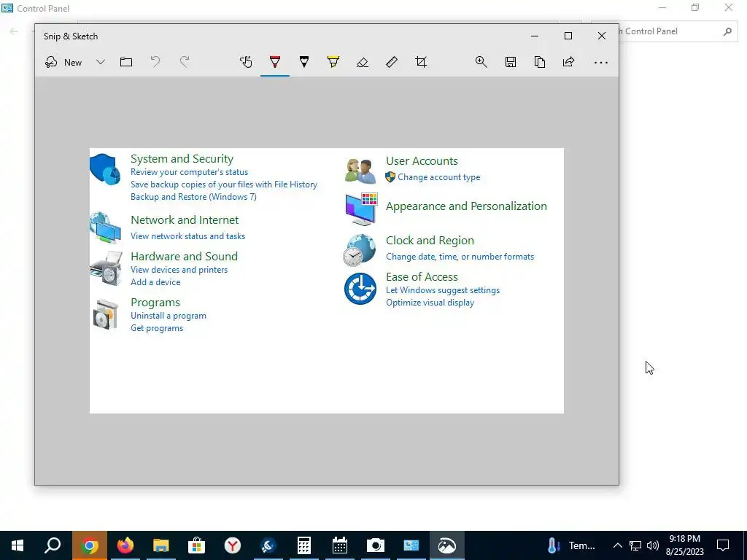Open Calendar app from the taskbar

pos(340,545)
